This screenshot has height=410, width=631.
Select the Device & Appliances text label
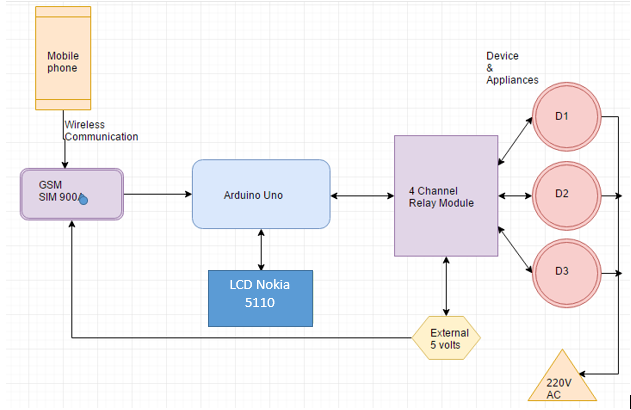point(512,68)
